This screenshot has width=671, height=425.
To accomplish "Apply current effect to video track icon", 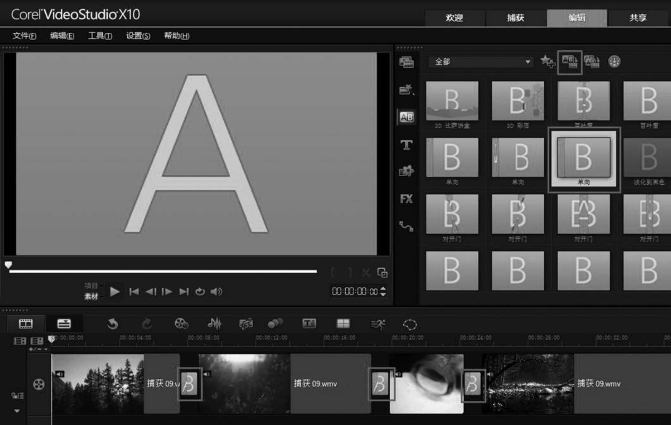I will click(569, 61).
